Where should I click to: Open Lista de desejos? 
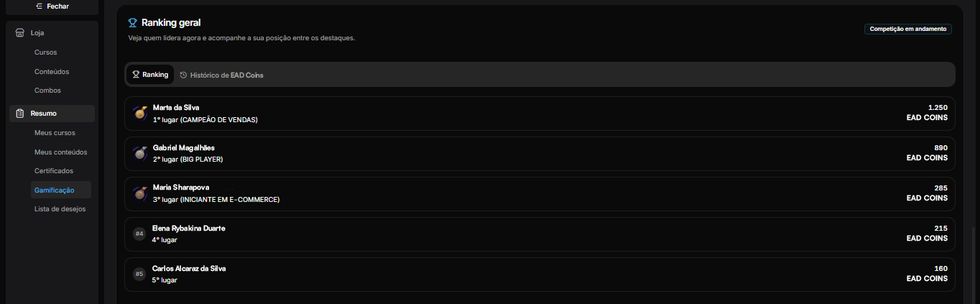tap(60, 209)
